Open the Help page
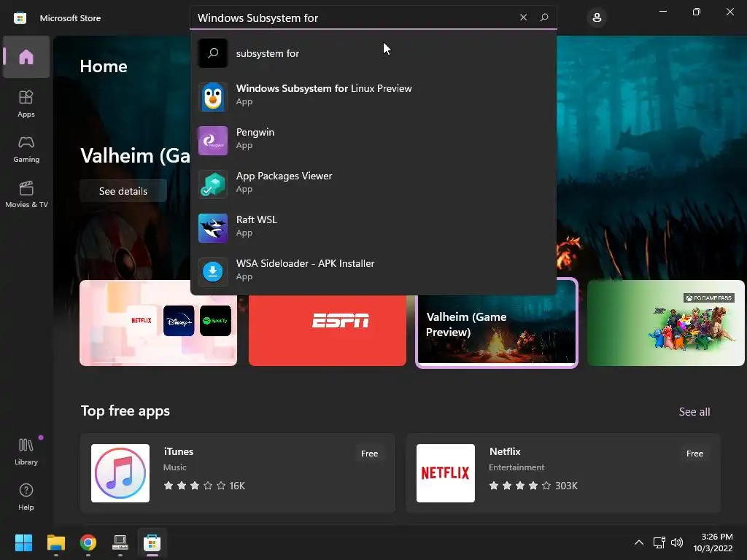 click(26, 497)
